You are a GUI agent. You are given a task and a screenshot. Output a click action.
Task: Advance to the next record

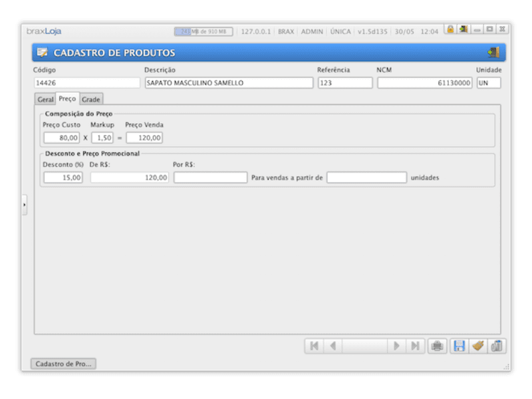396,346
